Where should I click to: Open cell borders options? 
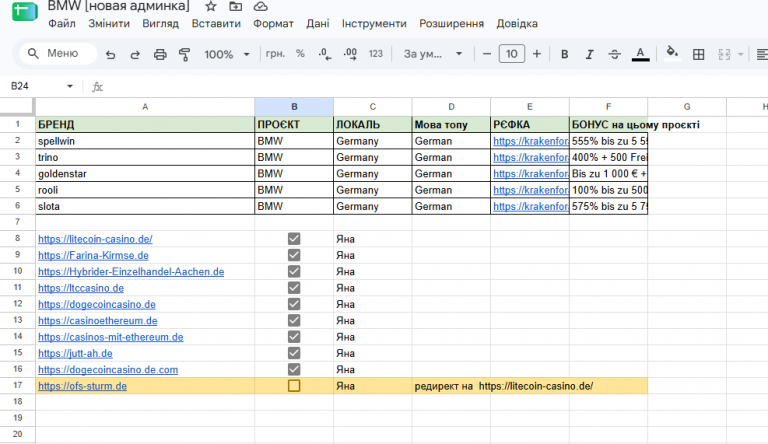(x=698, y=54)
